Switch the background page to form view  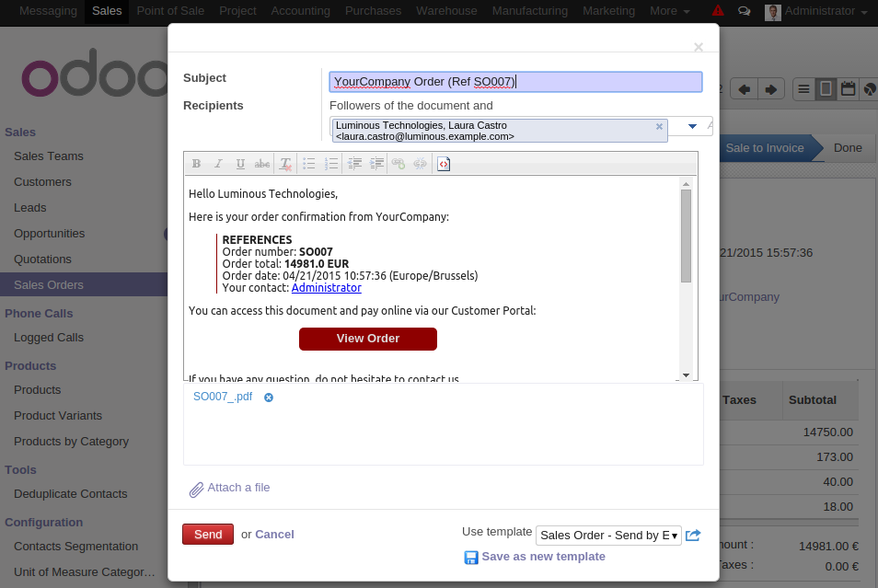pos(826,89)
